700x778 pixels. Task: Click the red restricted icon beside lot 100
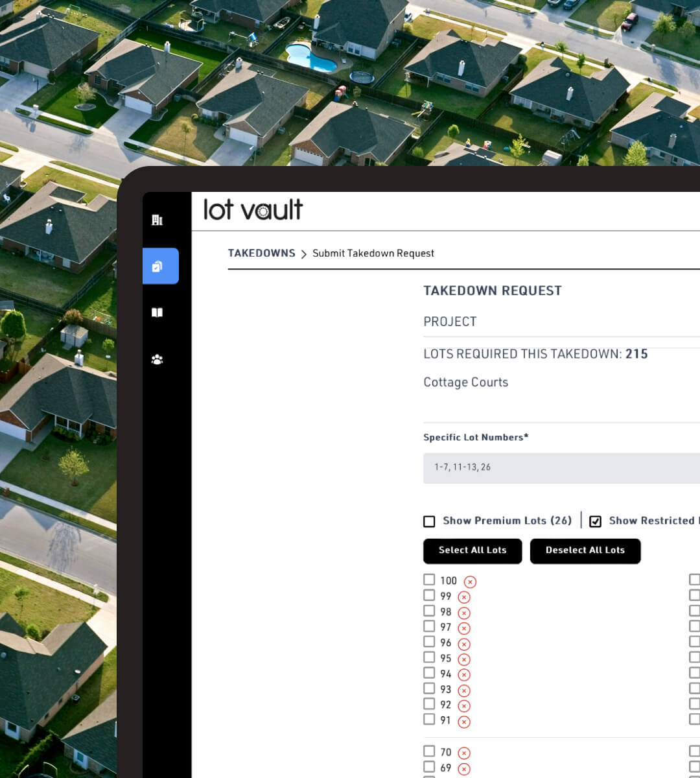click(470, 582)
